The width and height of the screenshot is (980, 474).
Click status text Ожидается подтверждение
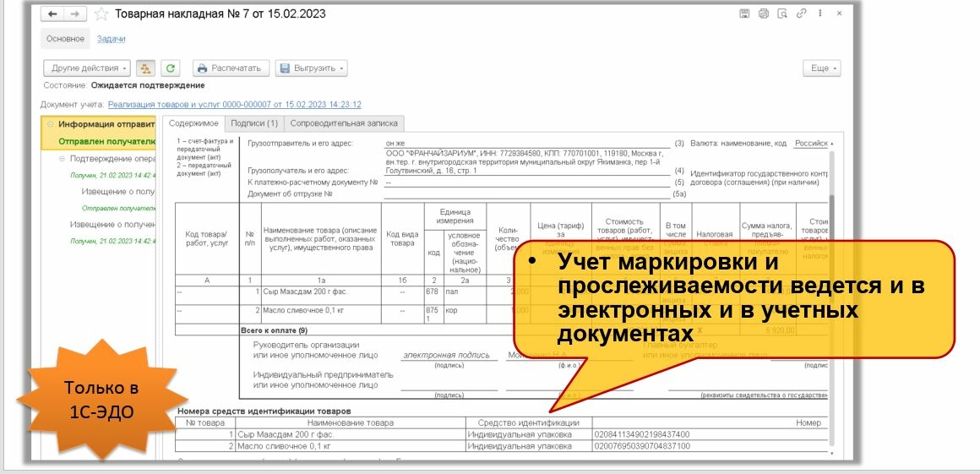[148, 85]
